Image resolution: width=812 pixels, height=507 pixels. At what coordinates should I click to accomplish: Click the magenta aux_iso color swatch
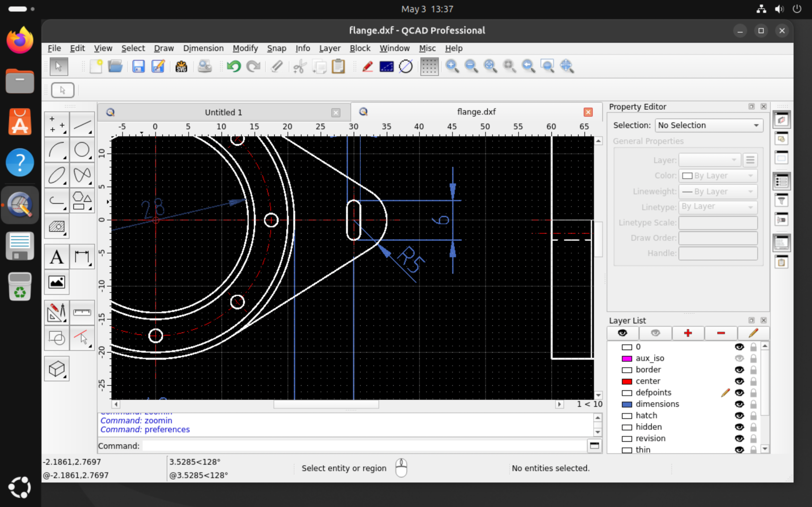627,358
